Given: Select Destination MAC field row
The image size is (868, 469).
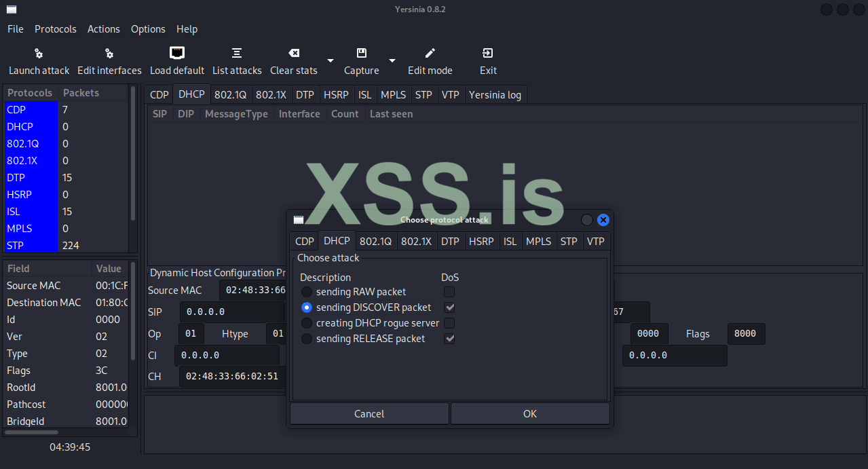Looking at the screenshot, I should 65,303.
